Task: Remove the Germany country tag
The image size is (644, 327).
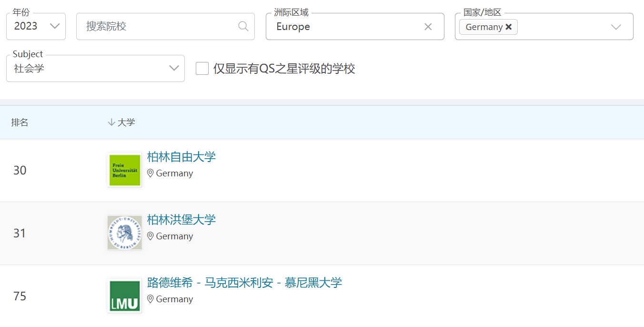Action: pyautogui.click(x=509, y=27)
